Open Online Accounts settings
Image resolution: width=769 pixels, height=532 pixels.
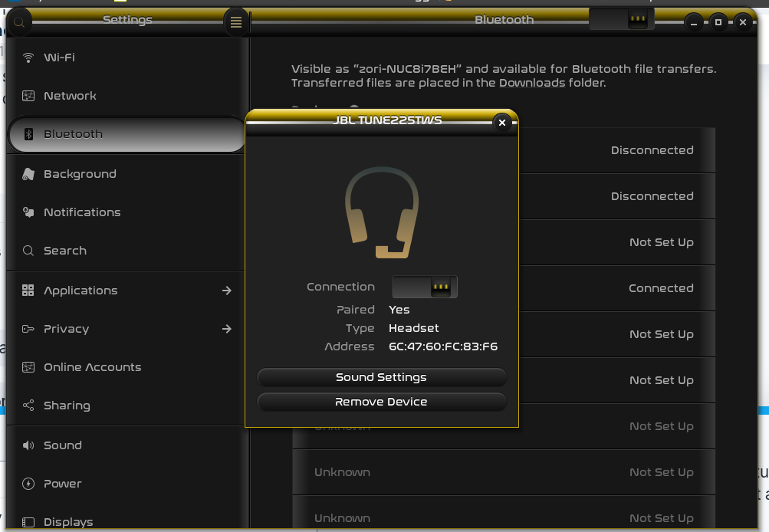pyautogui.click(x=127, y=366)
